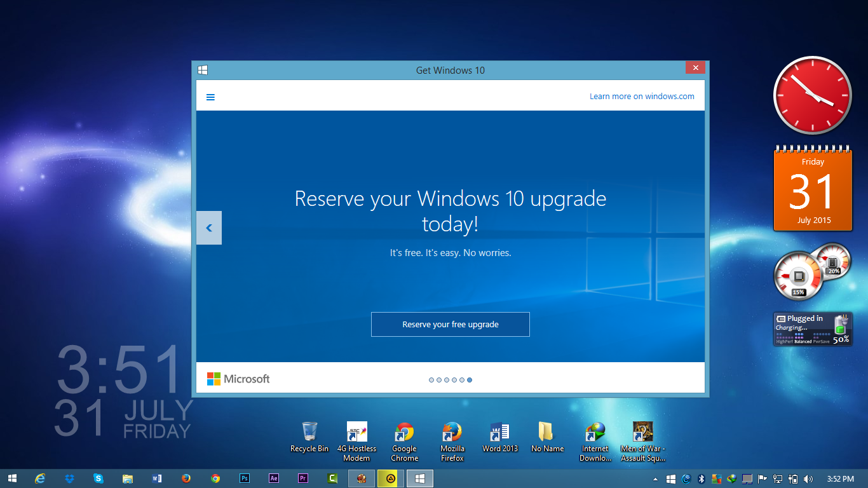The image size is (868, 488).
Task: Select the first page indicator dot
Action: pos(431,380)
